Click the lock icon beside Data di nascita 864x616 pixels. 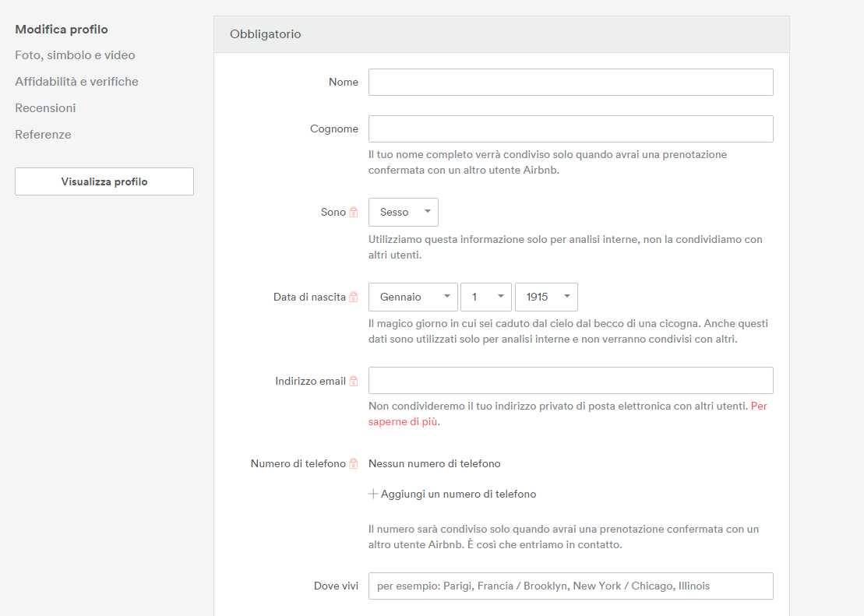(x=354, y=297)
